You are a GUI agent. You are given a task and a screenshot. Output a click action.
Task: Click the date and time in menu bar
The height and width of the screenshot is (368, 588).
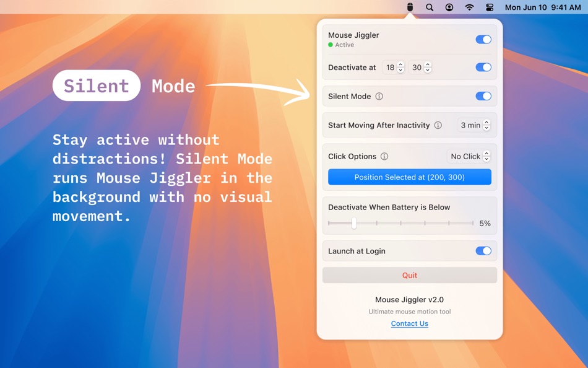pos(543,7)
